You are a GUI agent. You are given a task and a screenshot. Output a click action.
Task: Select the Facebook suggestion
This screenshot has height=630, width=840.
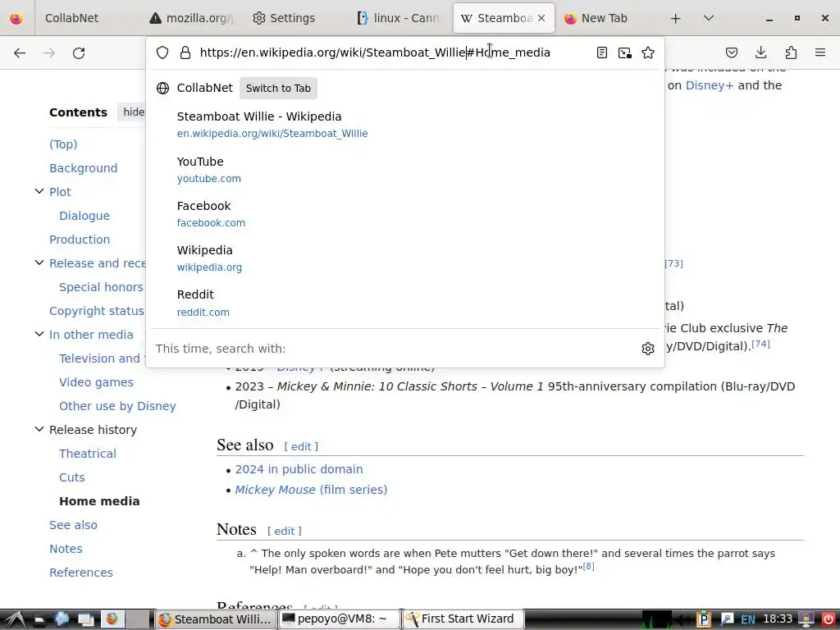[x=405, y=214]
